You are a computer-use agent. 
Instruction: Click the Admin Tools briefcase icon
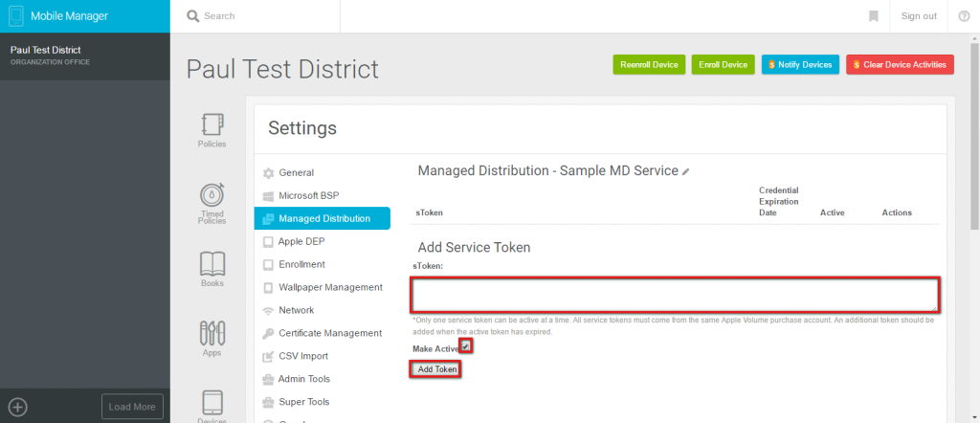point(268,379)
